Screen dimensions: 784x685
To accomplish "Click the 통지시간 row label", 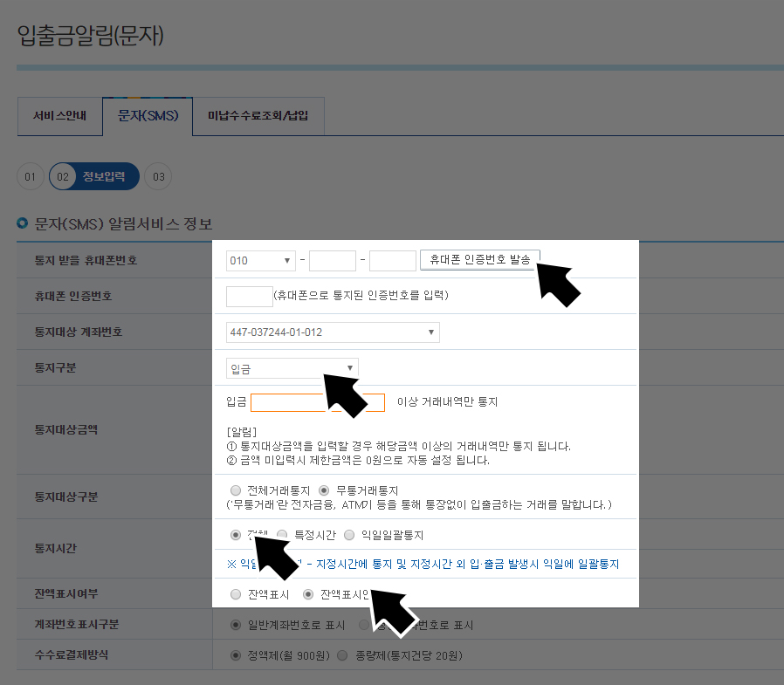I will (56, 549).
